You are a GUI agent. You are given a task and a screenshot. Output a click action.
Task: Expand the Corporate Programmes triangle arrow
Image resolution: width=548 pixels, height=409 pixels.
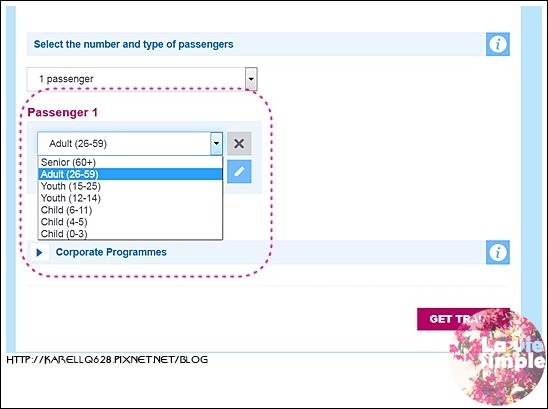coord(39,252)
